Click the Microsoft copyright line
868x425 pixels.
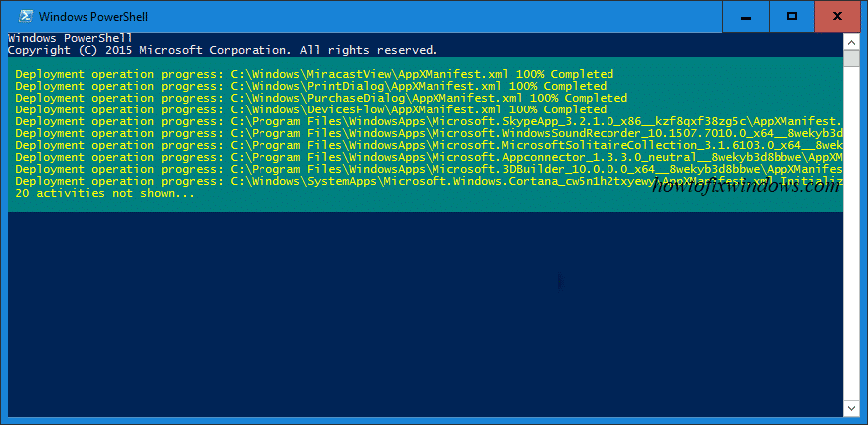(221, 49)
